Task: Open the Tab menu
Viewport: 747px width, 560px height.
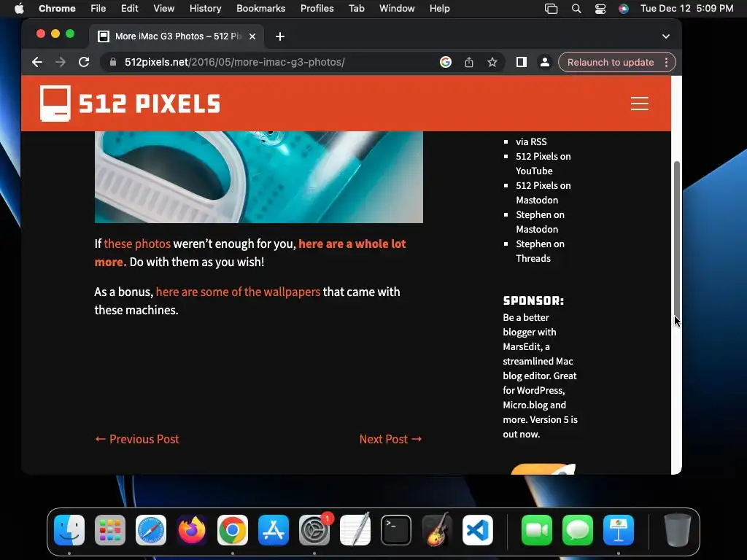Action: point(356,9)
